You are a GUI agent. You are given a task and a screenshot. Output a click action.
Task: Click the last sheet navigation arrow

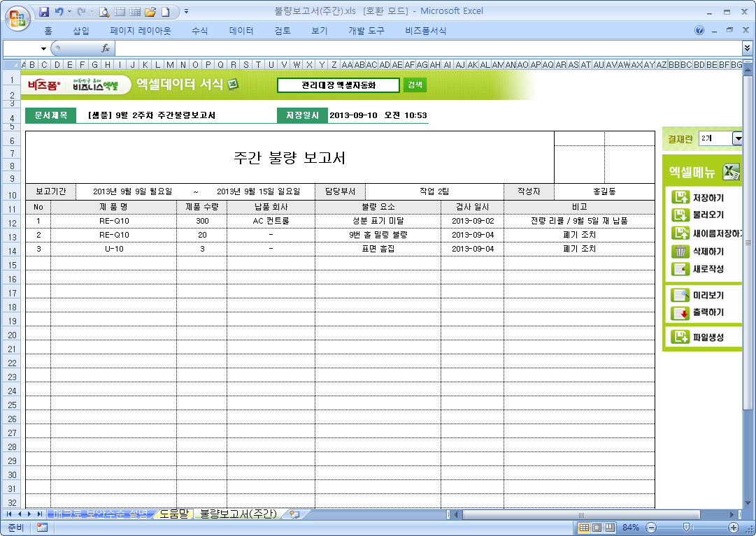click(40, 514)
